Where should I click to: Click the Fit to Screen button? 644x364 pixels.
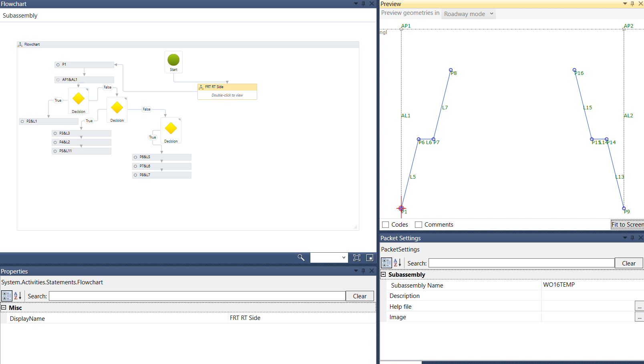click(x=627, y=225)
